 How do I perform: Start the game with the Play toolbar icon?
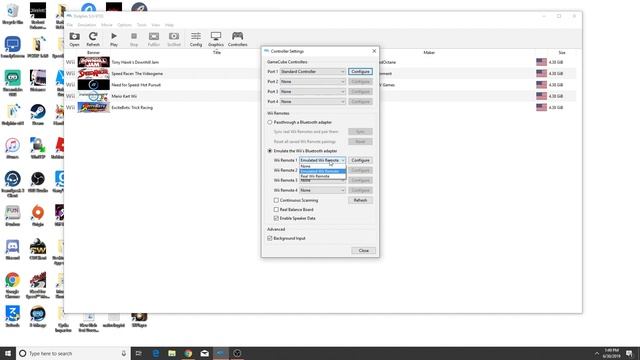pyautogui.click(x=114, y=39)
